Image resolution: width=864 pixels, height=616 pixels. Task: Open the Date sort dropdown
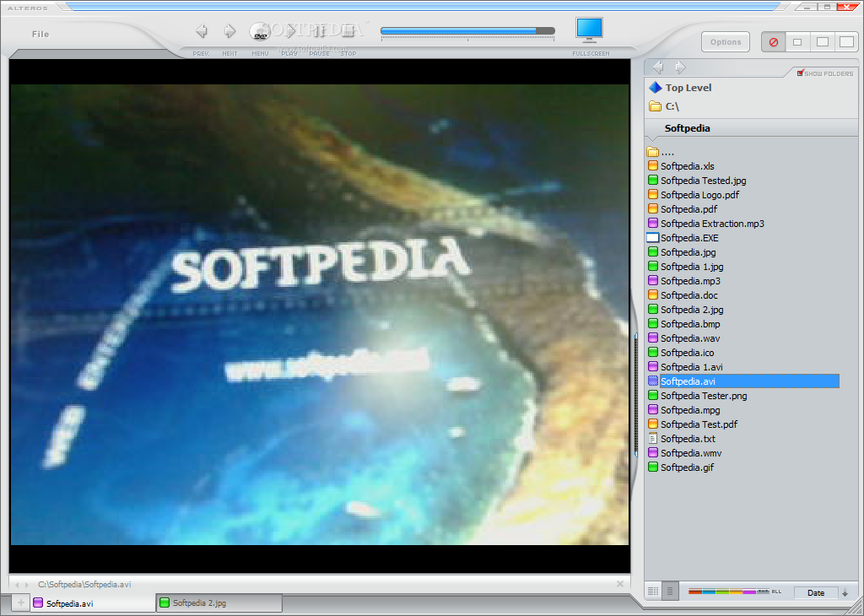coord(816,593)
